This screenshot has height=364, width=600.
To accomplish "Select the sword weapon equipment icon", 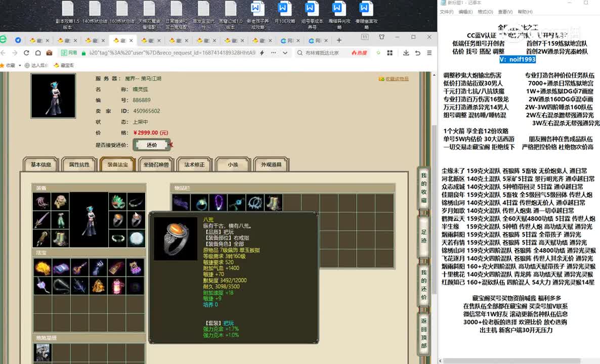I will coord(42,220).
